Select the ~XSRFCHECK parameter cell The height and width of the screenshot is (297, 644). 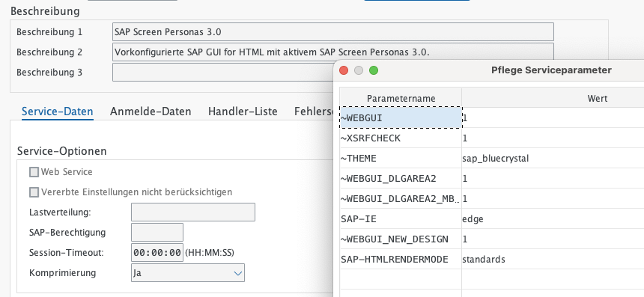pyautogui.click(x=401, y=138)
